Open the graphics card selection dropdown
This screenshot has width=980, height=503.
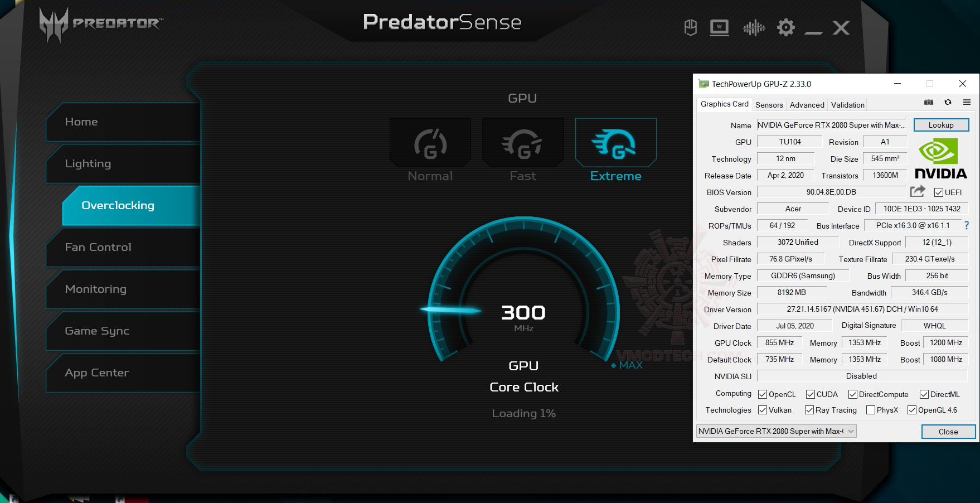click(851, 431)
